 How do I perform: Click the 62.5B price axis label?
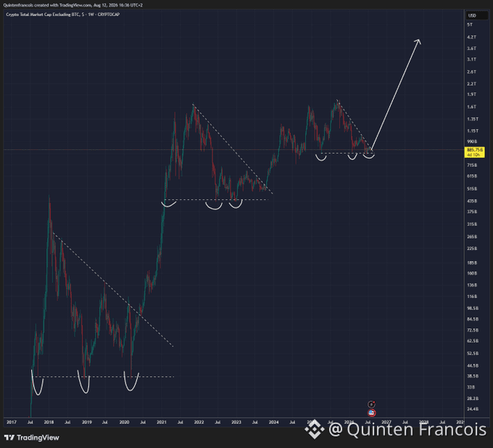tap(473, 341)
